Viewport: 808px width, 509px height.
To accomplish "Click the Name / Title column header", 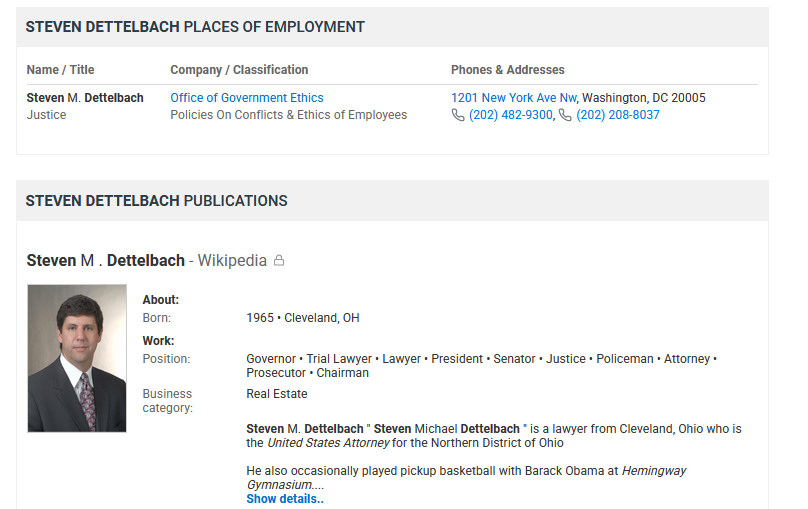I will [60, 70].
